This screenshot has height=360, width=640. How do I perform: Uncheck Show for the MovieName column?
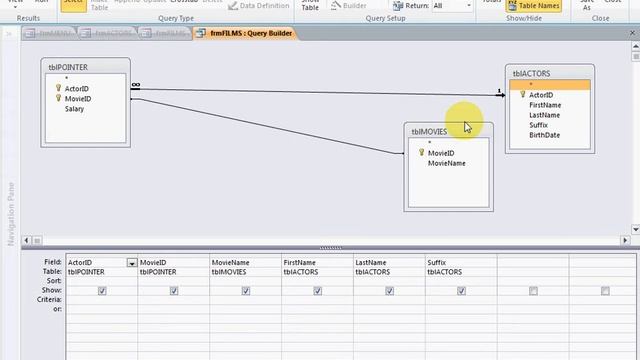[246, 291]
